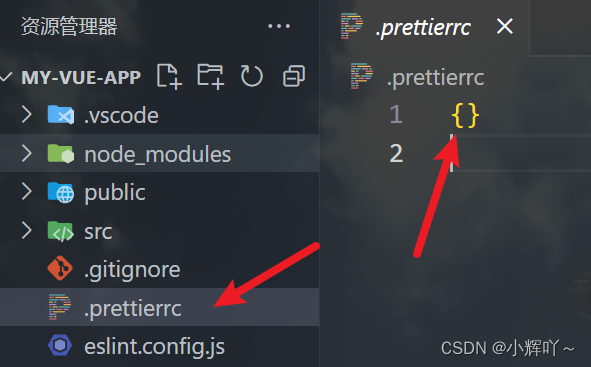Collapse all folders in explorer

(x=294, y=76)
